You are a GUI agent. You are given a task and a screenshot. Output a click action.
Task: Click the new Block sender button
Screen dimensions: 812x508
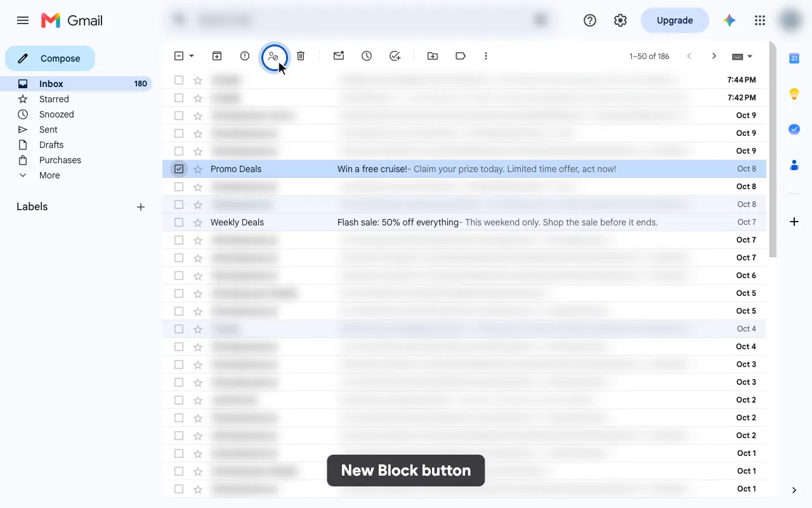273,57
